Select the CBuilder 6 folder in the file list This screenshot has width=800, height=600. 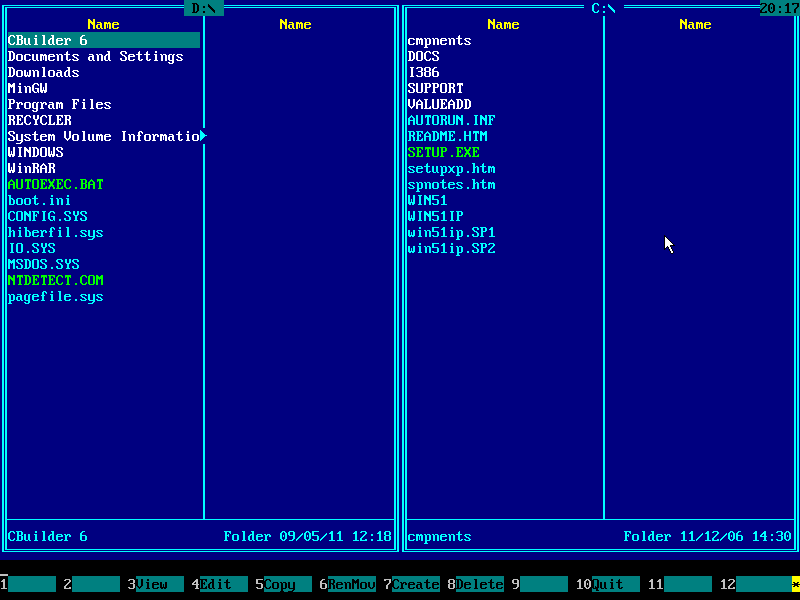(x=104, y=40)
